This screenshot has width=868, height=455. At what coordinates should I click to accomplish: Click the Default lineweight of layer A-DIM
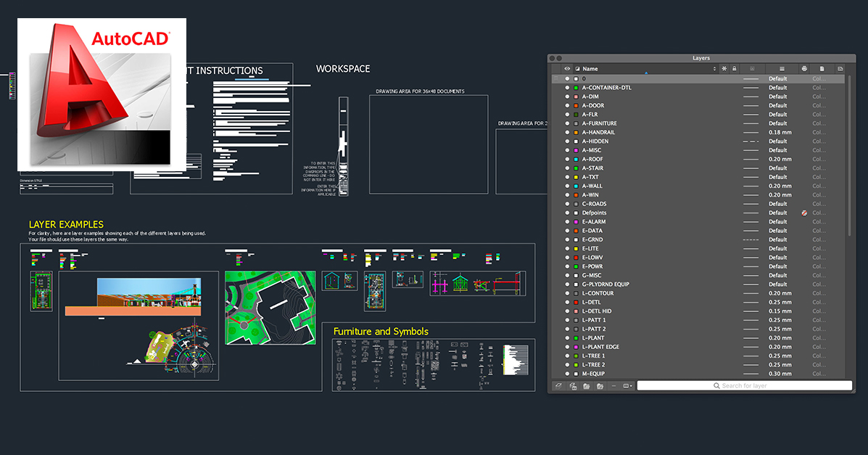click(x=778, y=96)
